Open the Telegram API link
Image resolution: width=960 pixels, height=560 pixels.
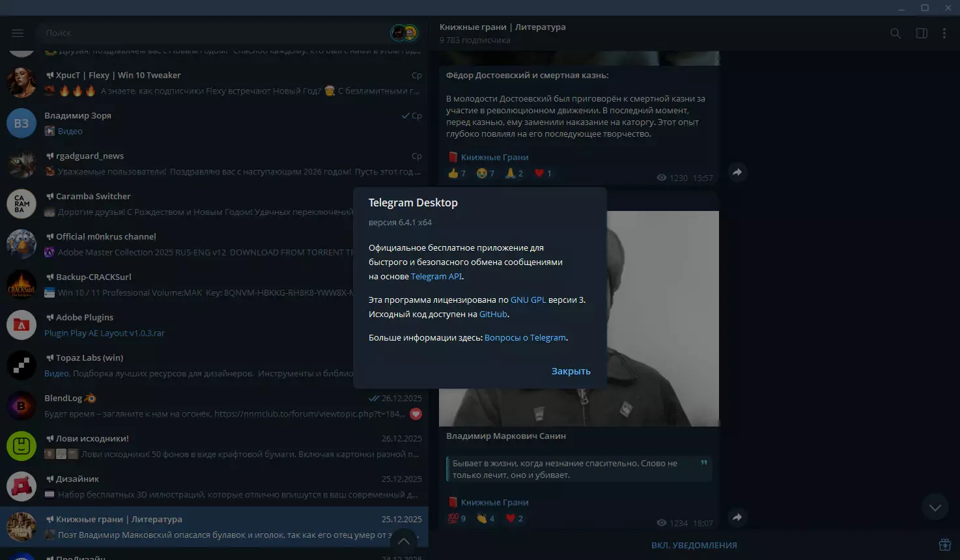click(x=436, y=276)
